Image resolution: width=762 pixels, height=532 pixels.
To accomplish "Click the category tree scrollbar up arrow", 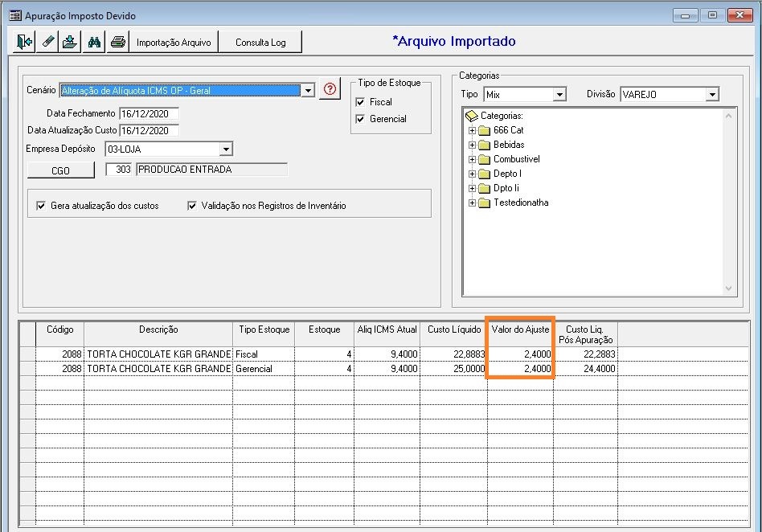I will 728,116.
